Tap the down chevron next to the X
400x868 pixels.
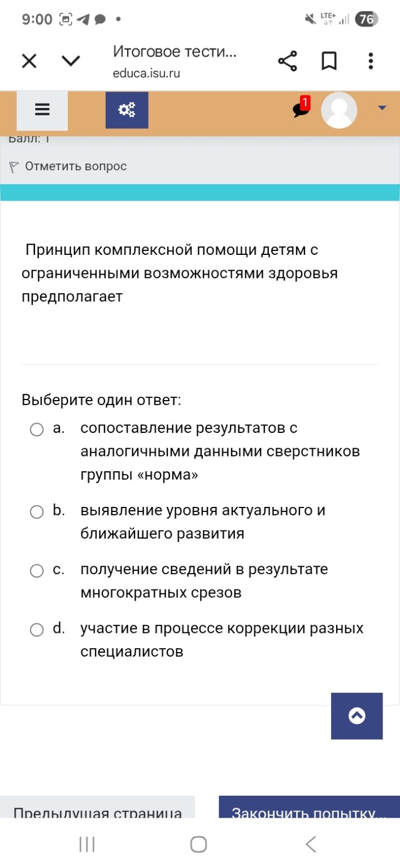pyautogui.click(x=71, y=60)
